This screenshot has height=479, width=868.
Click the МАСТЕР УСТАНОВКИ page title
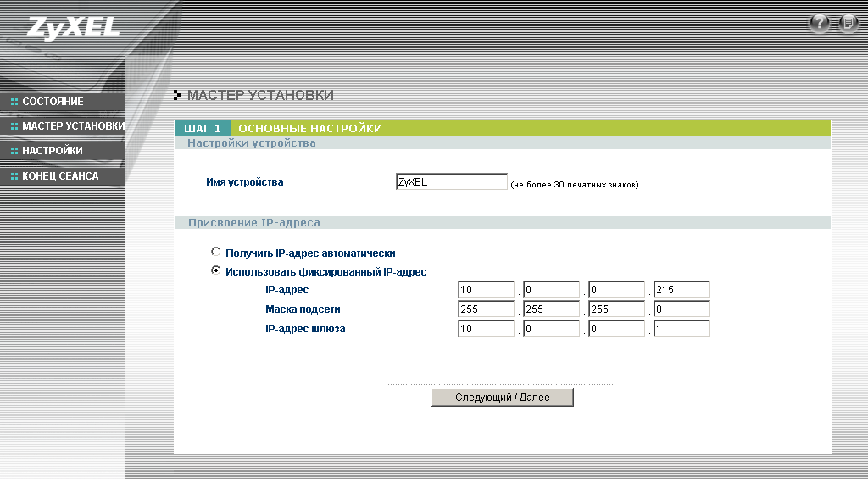[x=260, y=95]
